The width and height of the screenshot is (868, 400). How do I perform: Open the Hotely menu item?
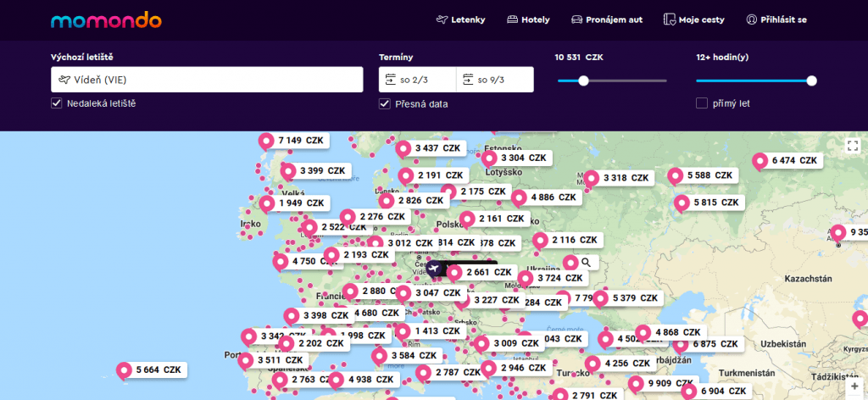528,19
